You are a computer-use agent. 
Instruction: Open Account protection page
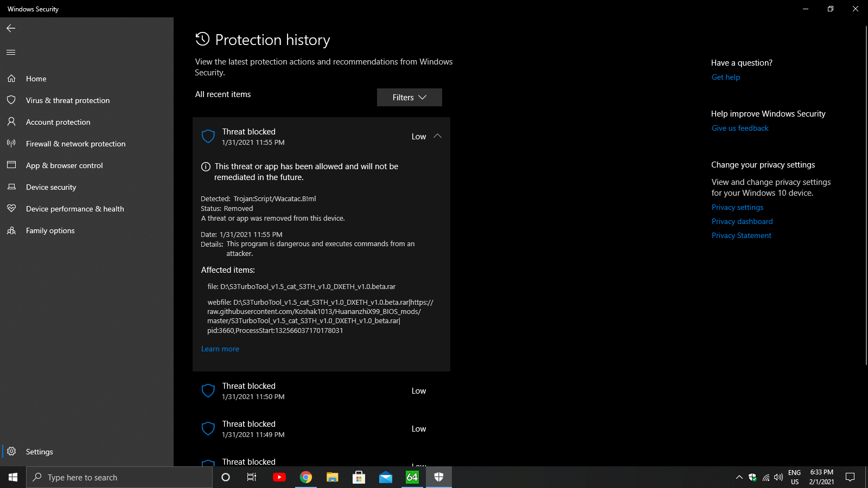pyautogui.click(x=87, y=122)
